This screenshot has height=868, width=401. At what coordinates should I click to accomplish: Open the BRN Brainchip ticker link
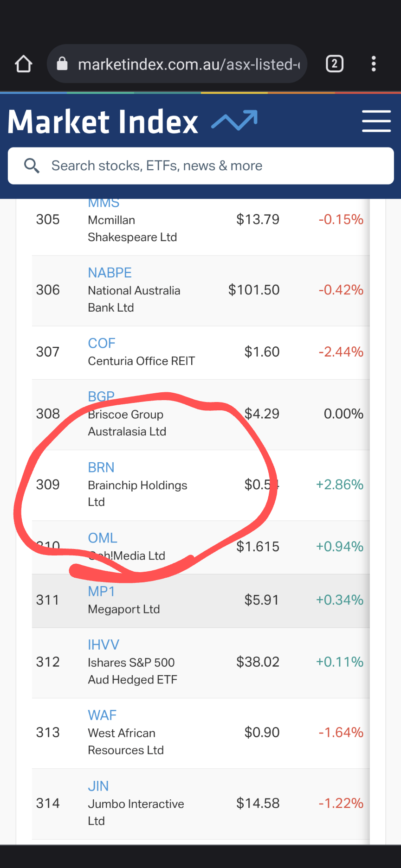click(101, 467)
